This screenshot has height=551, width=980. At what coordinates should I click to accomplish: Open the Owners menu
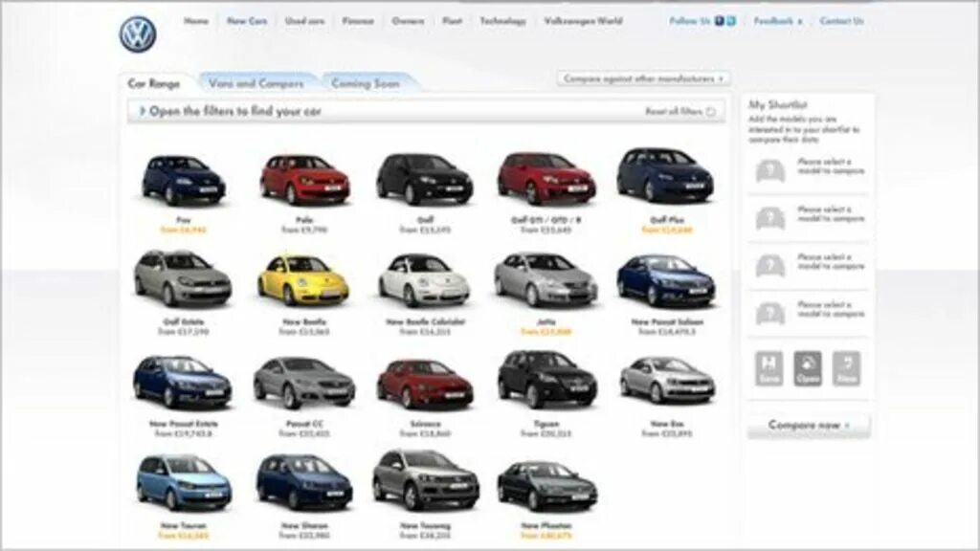(408, 21)
